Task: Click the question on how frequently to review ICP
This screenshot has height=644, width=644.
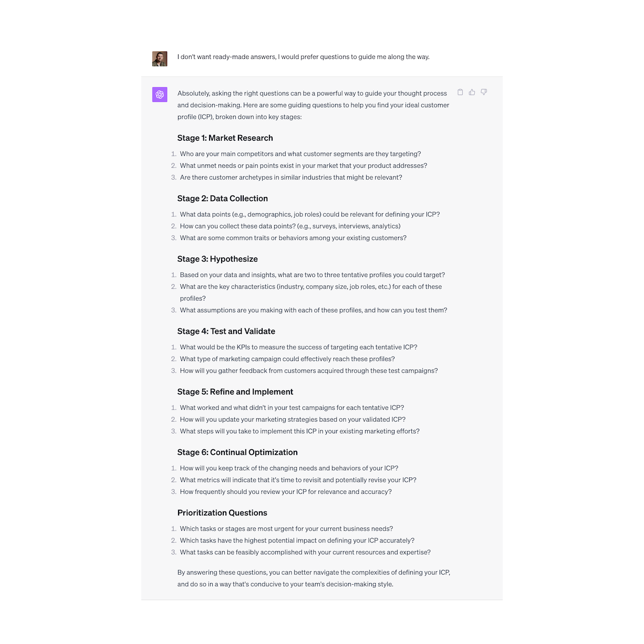Action: point(286,492)
